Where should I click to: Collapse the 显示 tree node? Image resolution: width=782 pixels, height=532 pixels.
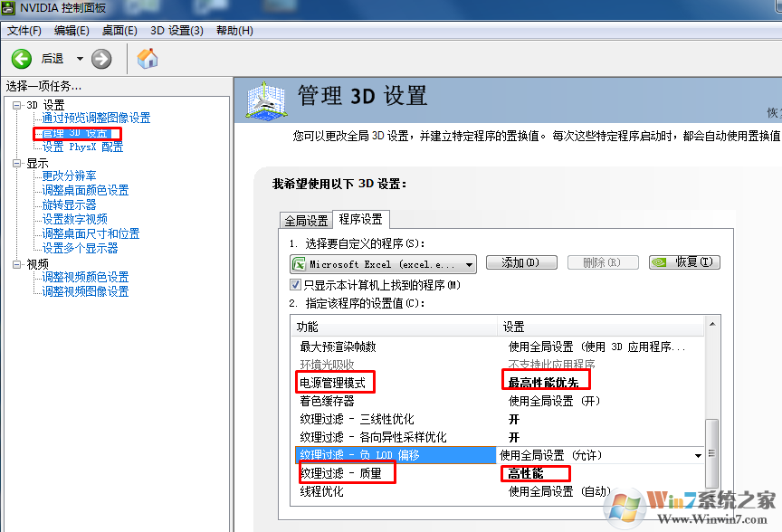[x=16, y=163]
